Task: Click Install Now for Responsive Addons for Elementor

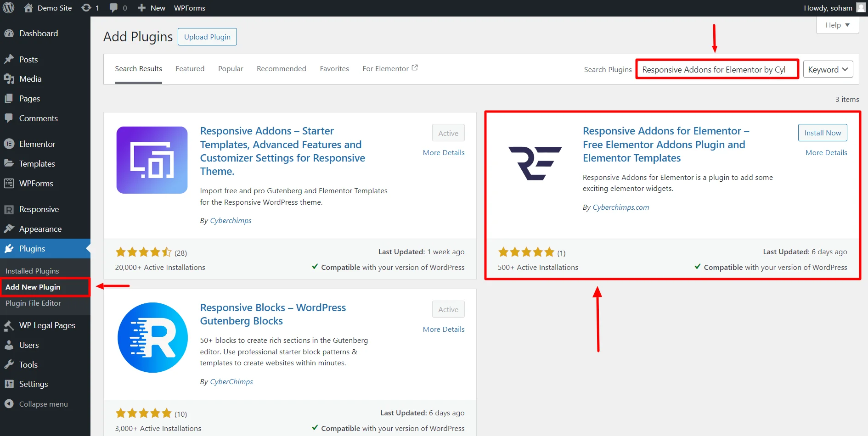Action: 823,133
